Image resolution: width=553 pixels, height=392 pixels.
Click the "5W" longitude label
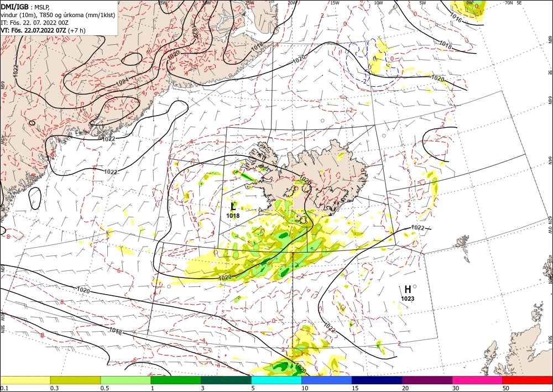(x=422, y=3)
